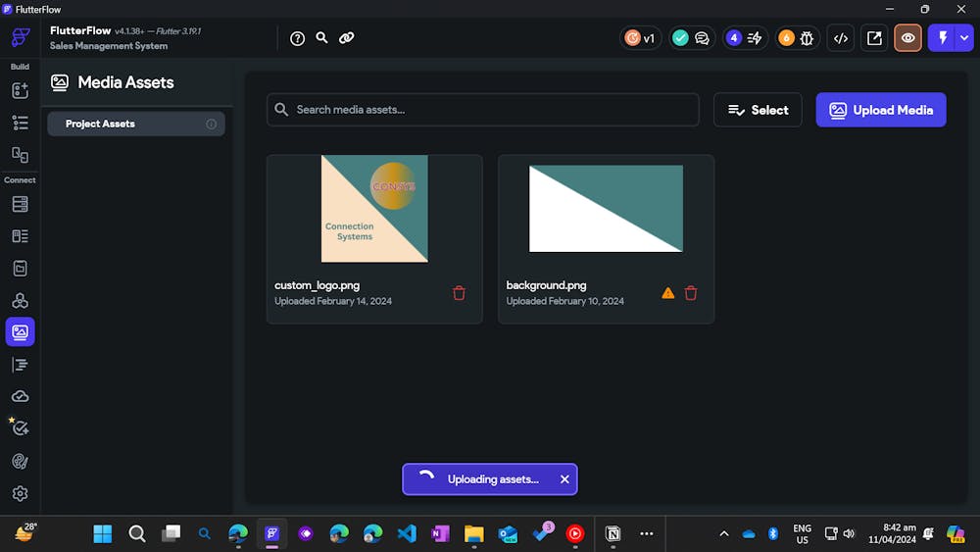Open the App State text-lines icon
The image size is (980, 552).
(x=20, y=365)
